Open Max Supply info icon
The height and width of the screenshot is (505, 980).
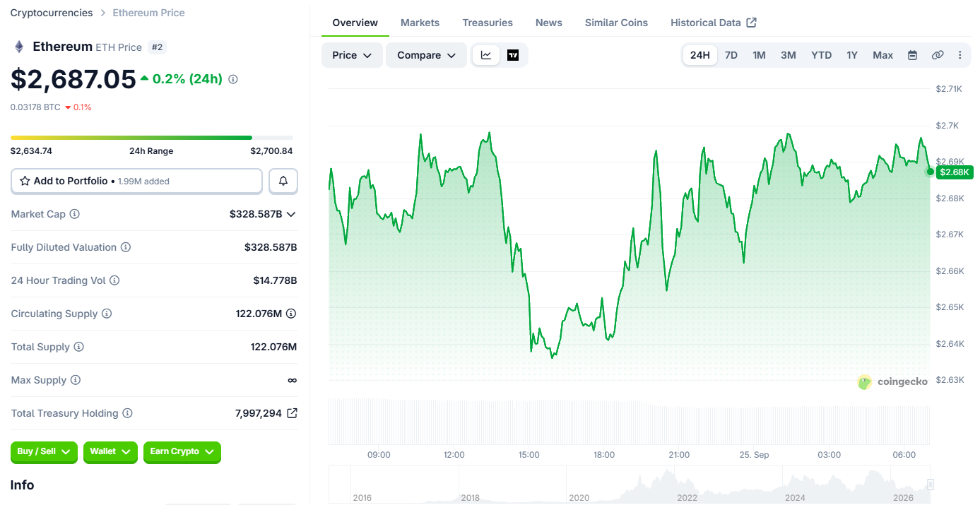76,380
